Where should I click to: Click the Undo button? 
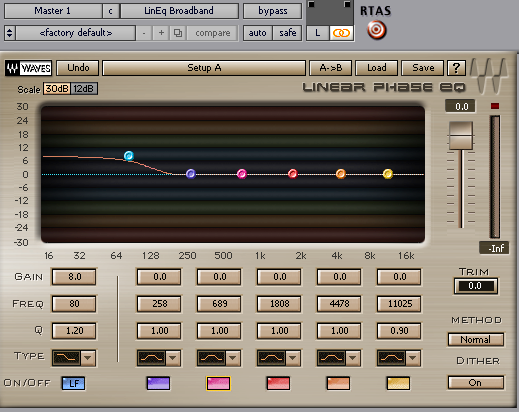[x=78, y=68]
